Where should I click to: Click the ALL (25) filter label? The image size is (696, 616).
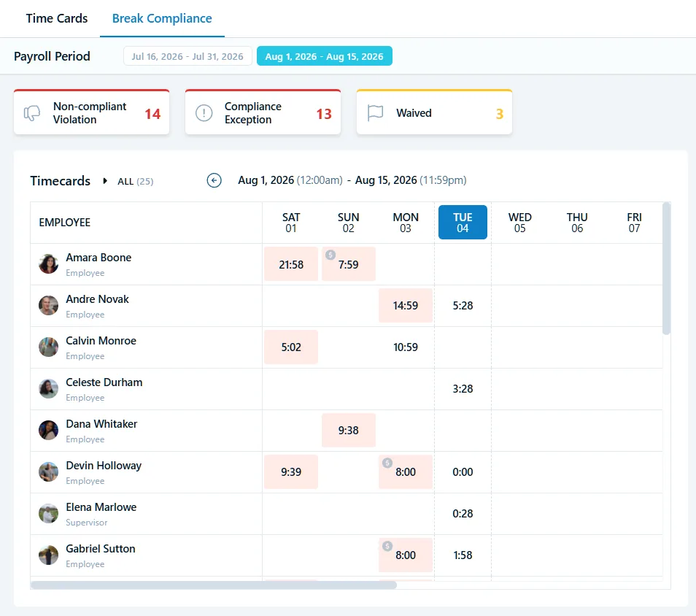[136, 181]
